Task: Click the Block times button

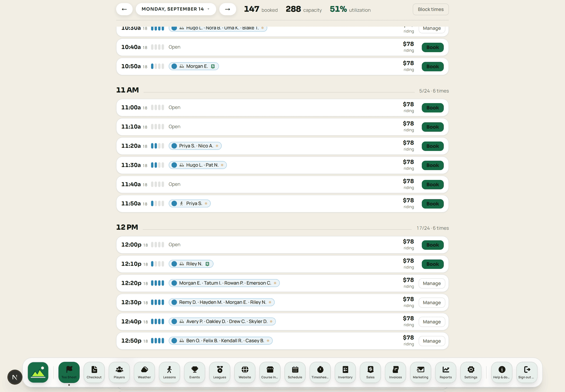Action: tap(431, 10)
